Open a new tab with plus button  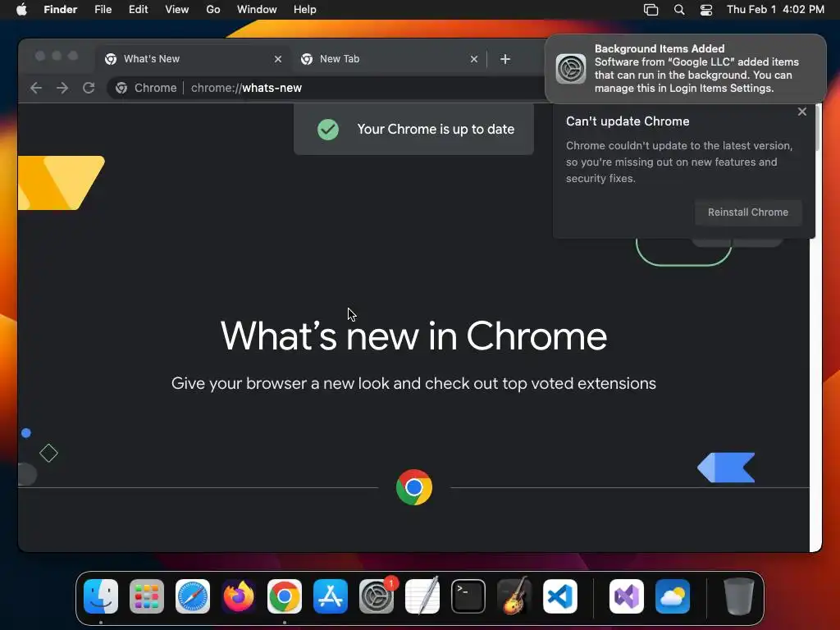505,59
